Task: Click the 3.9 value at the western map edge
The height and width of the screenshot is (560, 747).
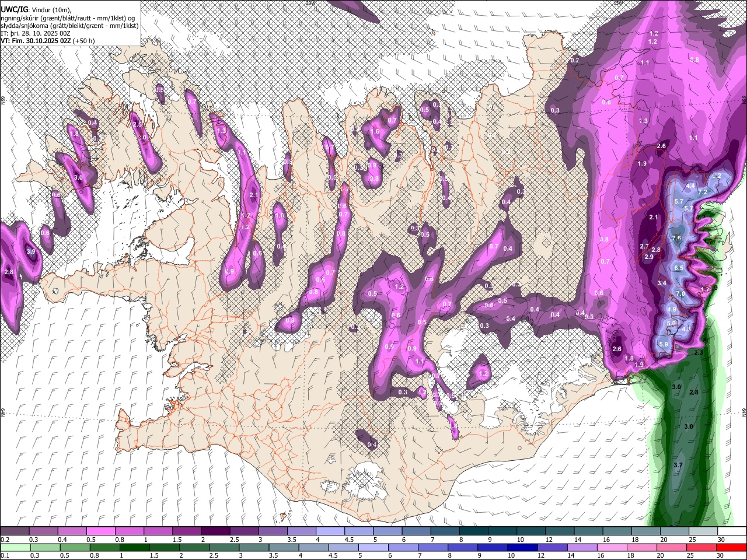Action: click(x=31, y=251)
